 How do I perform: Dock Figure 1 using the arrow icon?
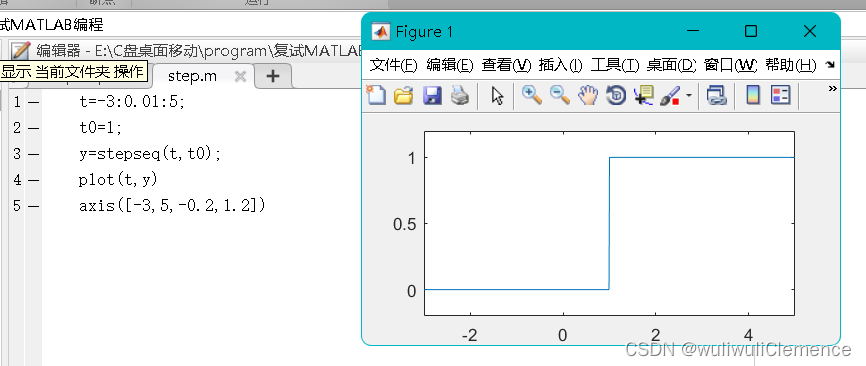coord(830,65)
